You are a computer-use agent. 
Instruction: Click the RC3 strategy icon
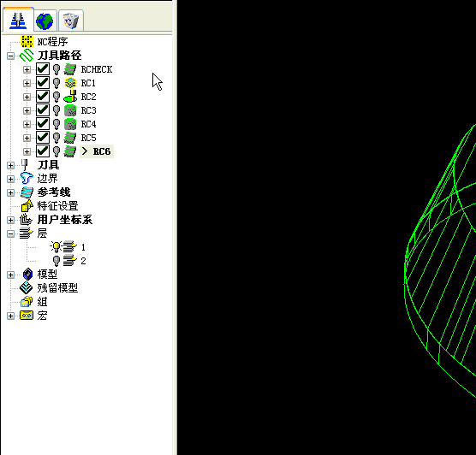(70, 110)
